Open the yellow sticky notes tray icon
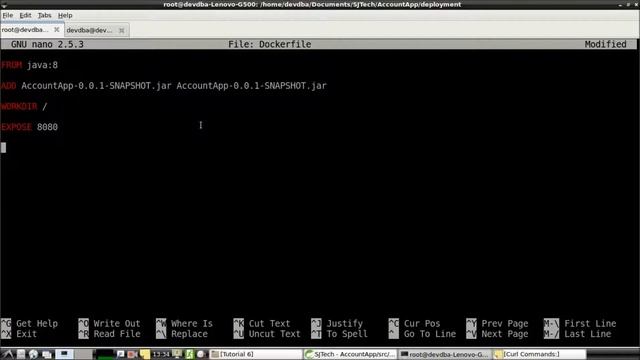The height and width of the screenshot is (360, 640). point(144,354)
